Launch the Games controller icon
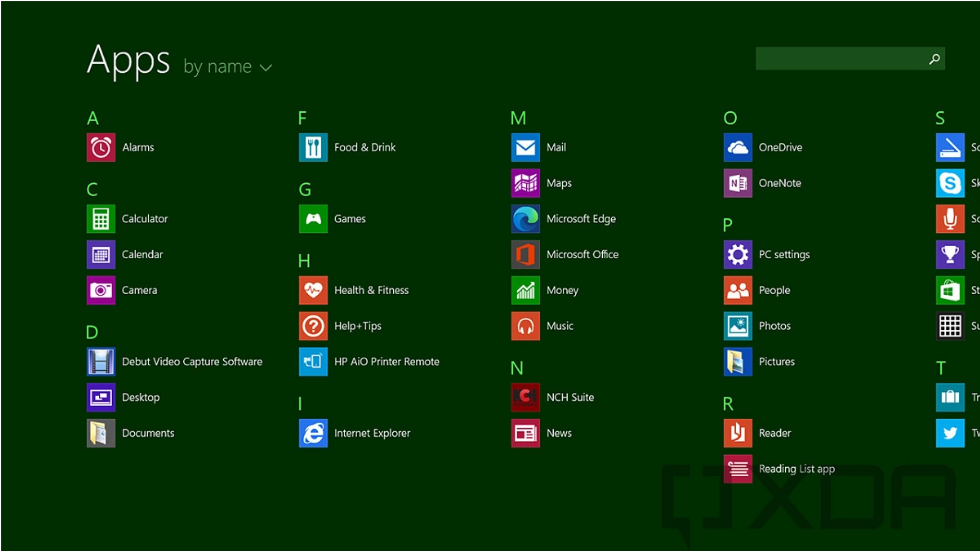The image size is (980, 551). point(313,219)
